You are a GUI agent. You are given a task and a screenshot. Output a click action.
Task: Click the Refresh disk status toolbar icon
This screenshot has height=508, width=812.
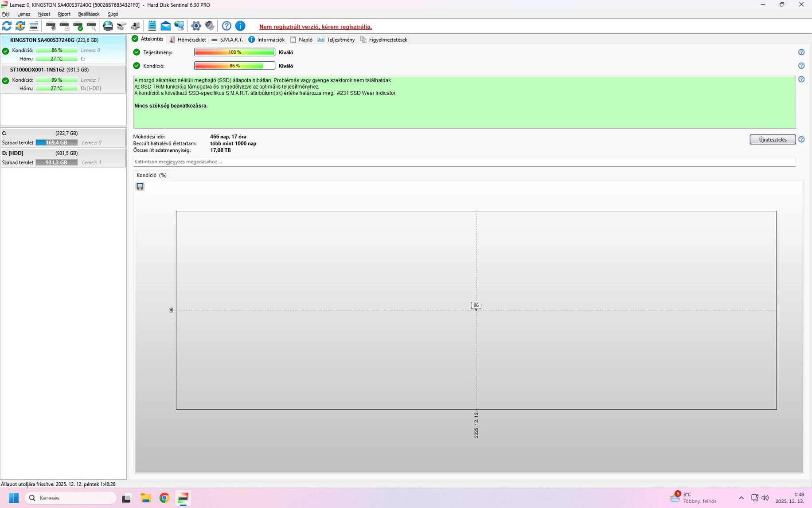coord(7,26)
